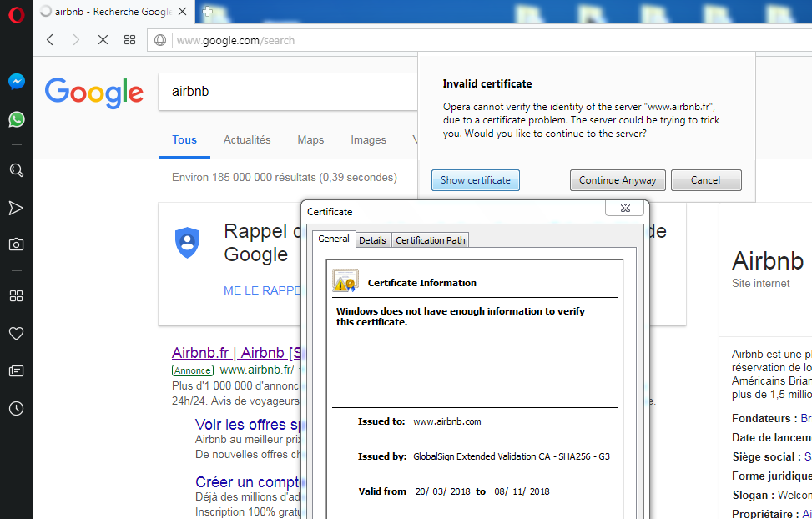Image resolution: width=812 pixels, height=519 pixels.
Task: Click the ME LE RAPPELER link
Action: tap(261, 290)
